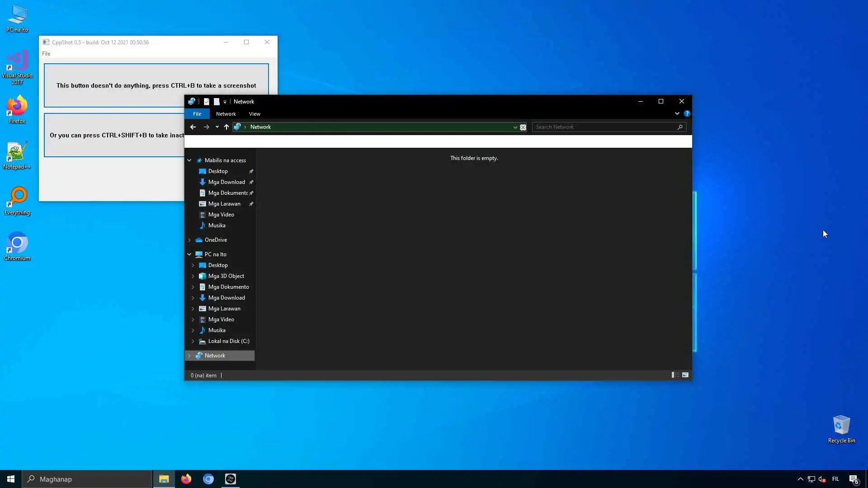Viewport: 868px width, 488px height.
Task: Open the File menu in CppShot
Action: point(46,53)
